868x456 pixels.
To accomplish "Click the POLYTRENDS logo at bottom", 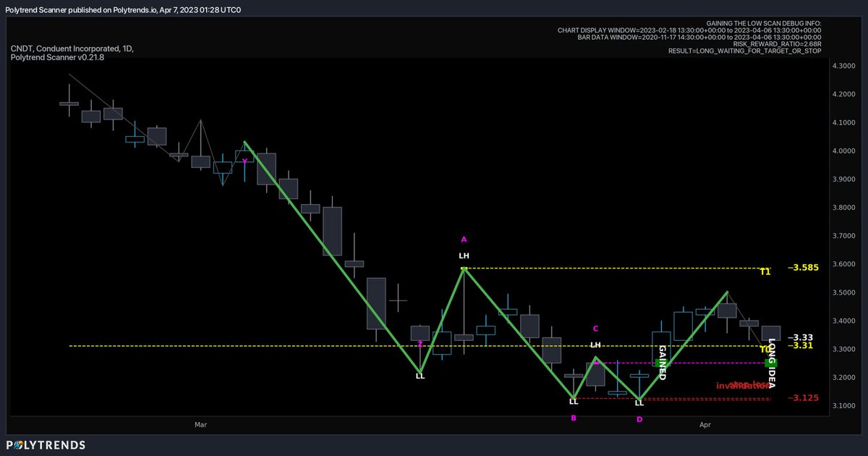I will pos(46,445).
